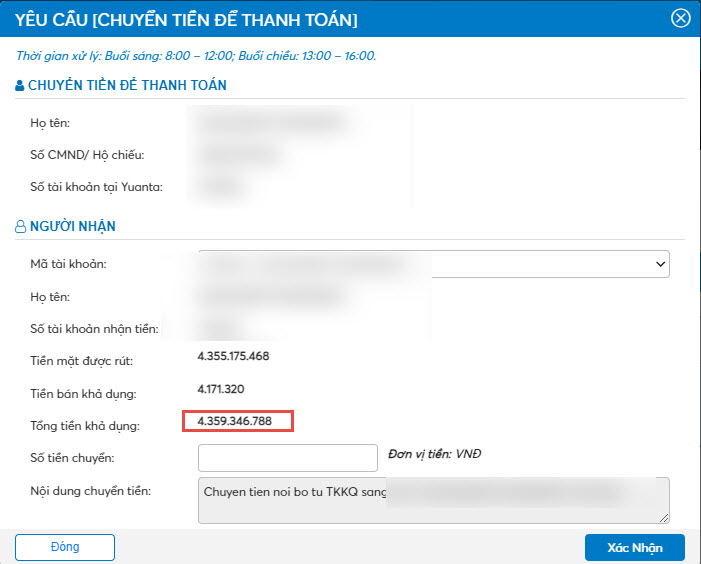Click the Số tiền chuyển label
Screen dimensions: 701x564
click(x=72, y=458)
